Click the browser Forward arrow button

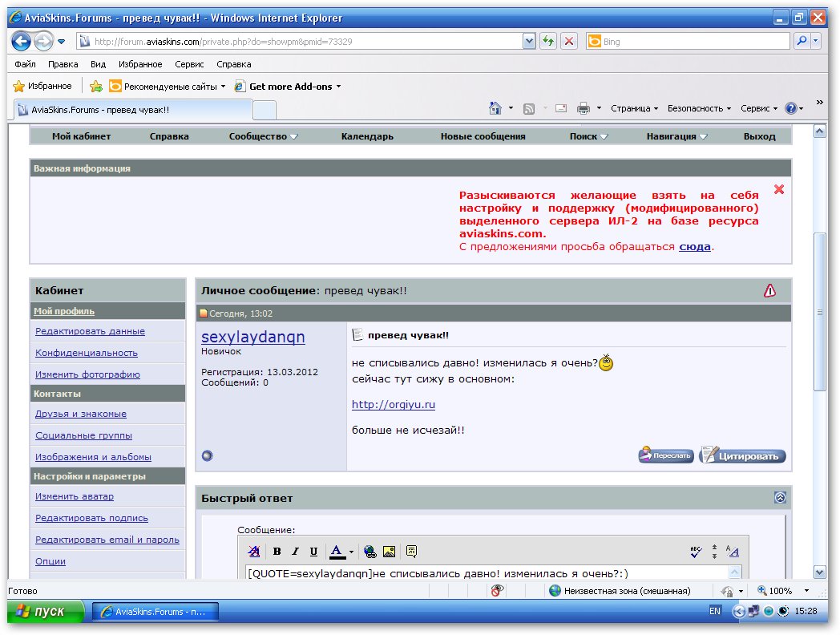(x=44, y=41)
